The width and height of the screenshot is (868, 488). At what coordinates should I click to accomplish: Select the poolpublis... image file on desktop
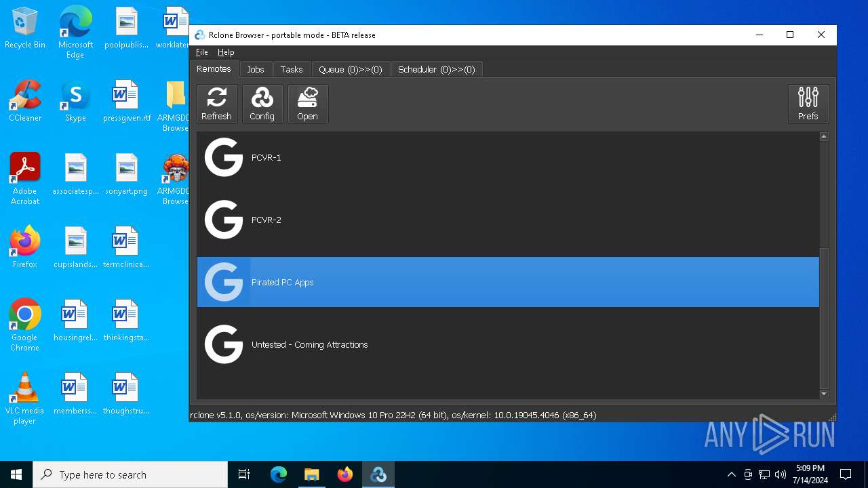coord(127,28)
